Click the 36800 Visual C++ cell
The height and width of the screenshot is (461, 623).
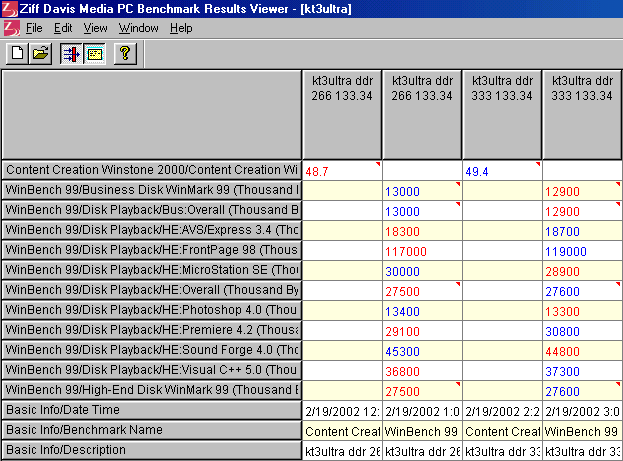point(422,371)
